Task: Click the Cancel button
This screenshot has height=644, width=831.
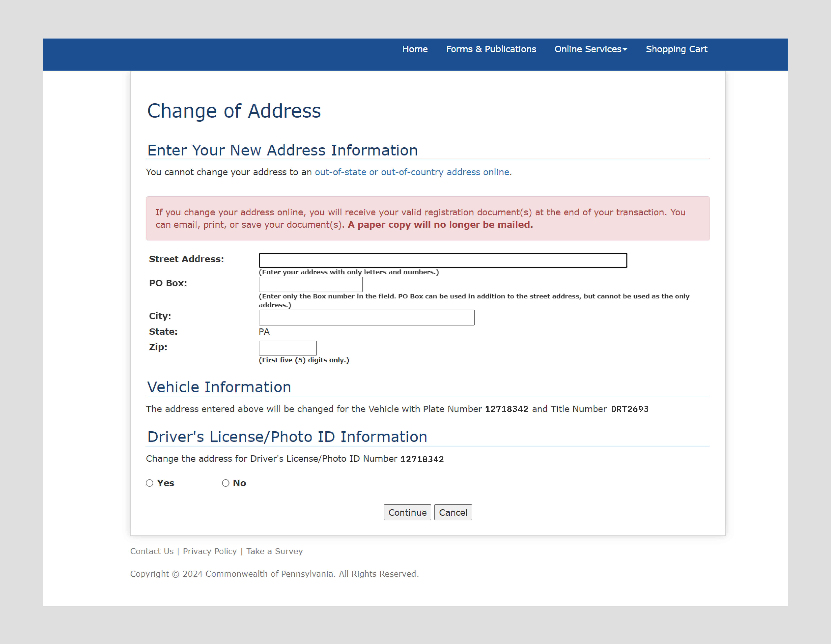Action: point(453,512)
